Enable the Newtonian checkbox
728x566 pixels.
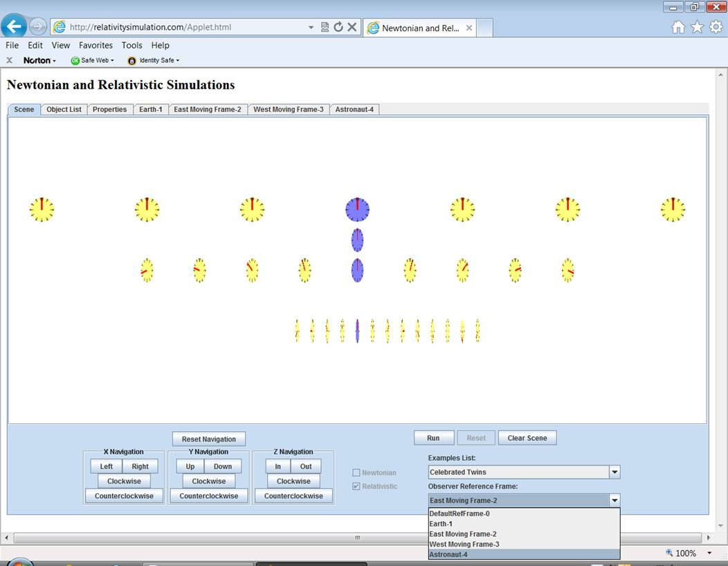coord(356,473)
